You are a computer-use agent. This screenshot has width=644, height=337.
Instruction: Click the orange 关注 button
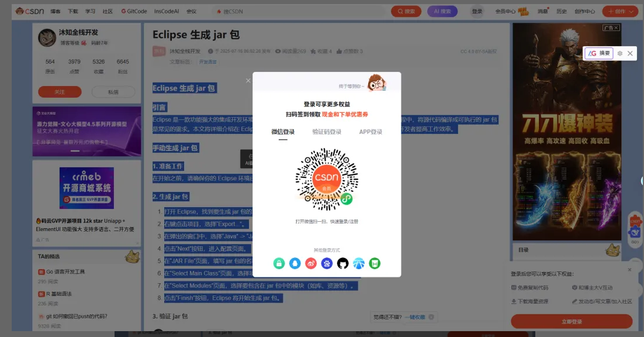coord(60,92)
